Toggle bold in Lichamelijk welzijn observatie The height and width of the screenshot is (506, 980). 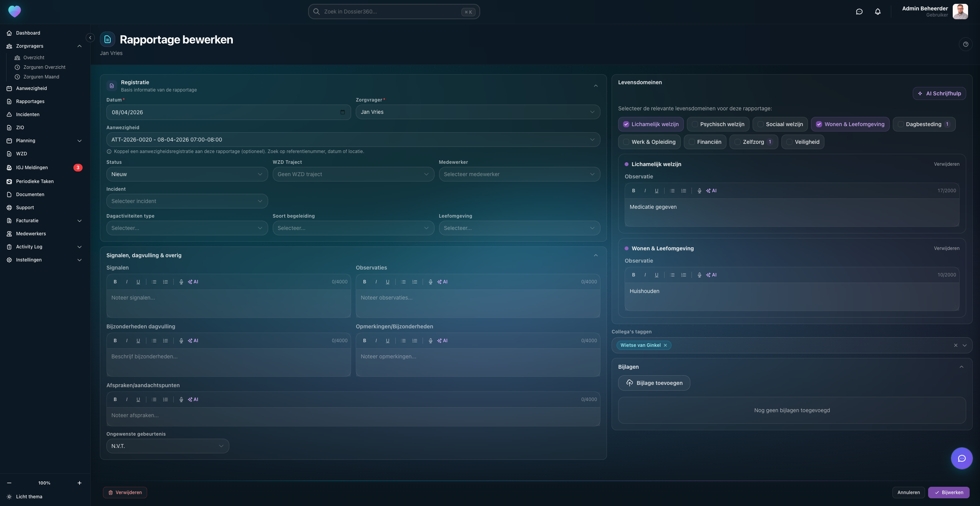coord(633,191)
